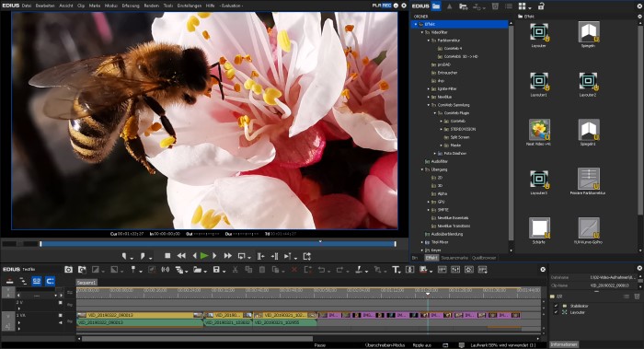Open the project folder icon in timeline toolbar
Screen dimensions: 644x349
(x=198, y=270)
